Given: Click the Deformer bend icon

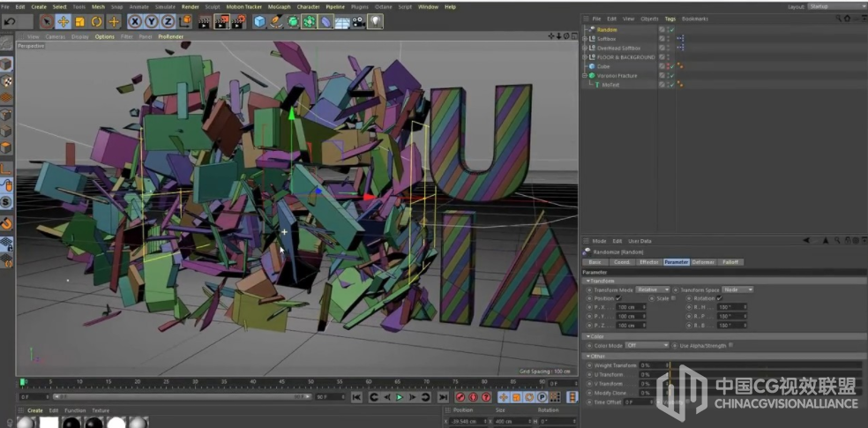Looking at the screenshot, I should coord(326,21).
